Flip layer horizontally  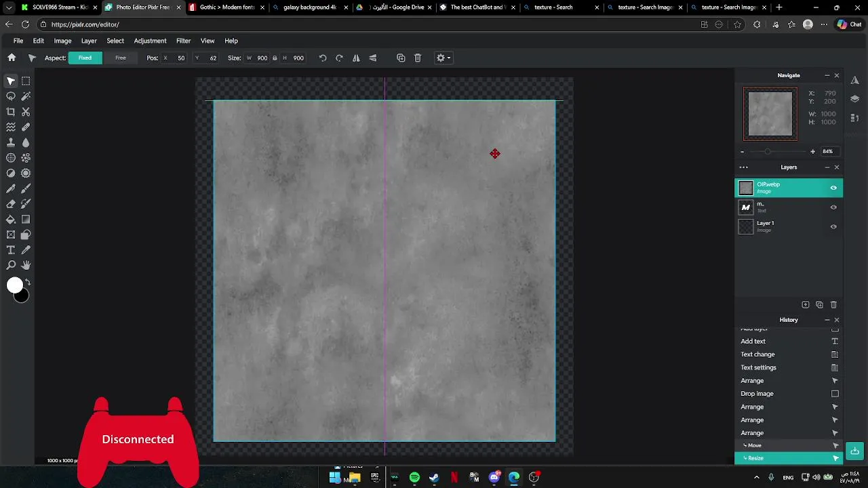click(x=356, y=58)
